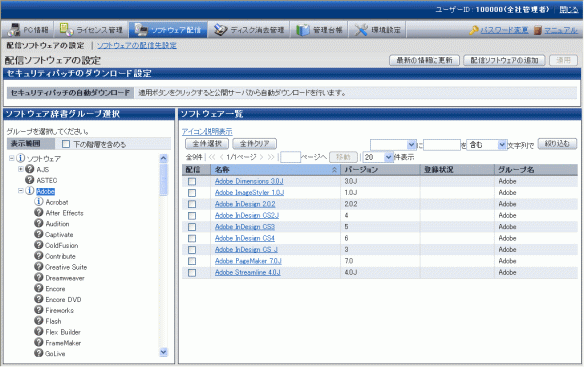Image resolution: width=584 pixels, height=367 pixels.
Task: Open the Adobe InDesign CS3 link
Action: pos(245,227)
